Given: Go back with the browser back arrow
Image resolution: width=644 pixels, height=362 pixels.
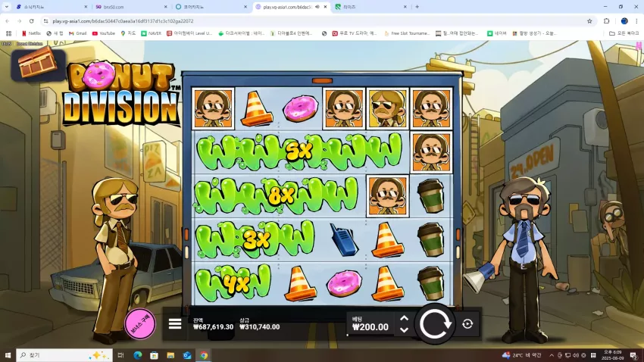Looking at the screenshot, I should coord(8,21).
